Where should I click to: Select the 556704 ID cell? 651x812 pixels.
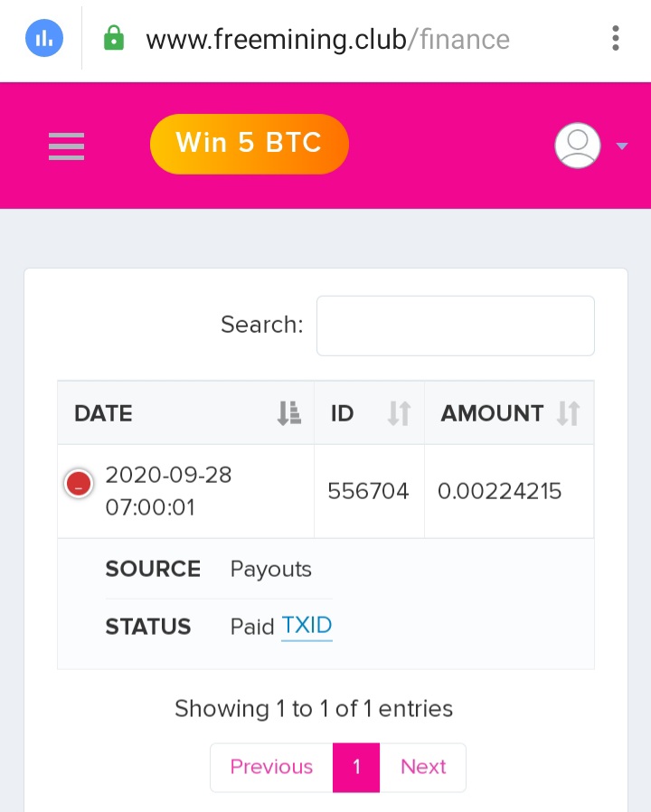point(369,491)
